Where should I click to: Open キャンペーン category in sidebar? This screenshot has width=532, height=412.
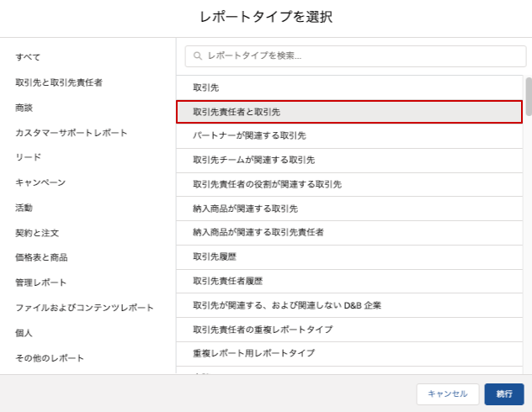coord(40,182)
